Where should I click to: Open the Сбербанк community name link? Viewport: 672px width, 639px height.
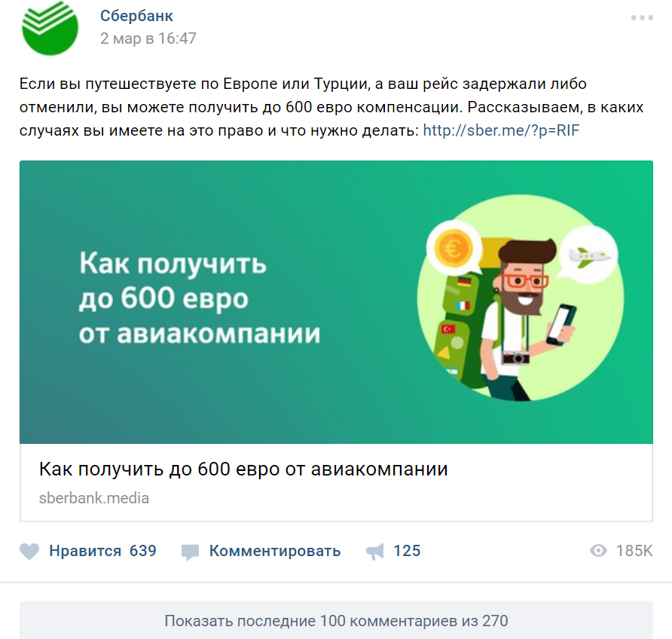click(136, 16)
